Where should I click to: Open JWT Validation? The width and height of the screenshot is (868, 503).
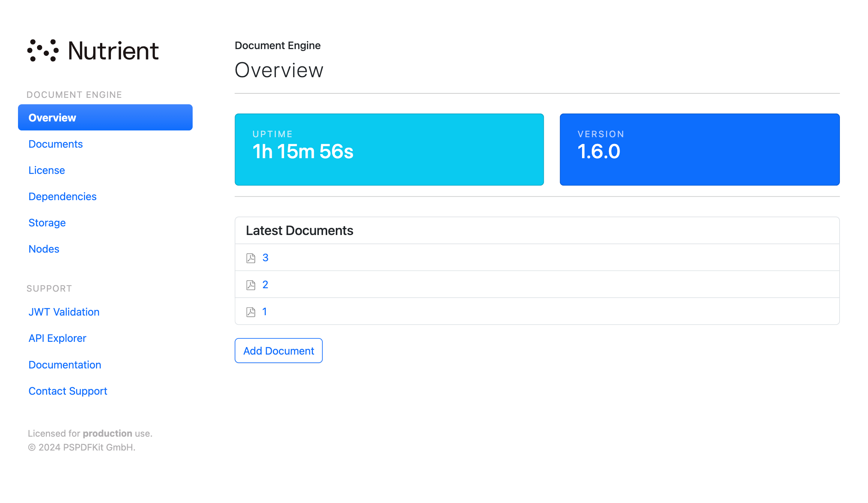64,311
